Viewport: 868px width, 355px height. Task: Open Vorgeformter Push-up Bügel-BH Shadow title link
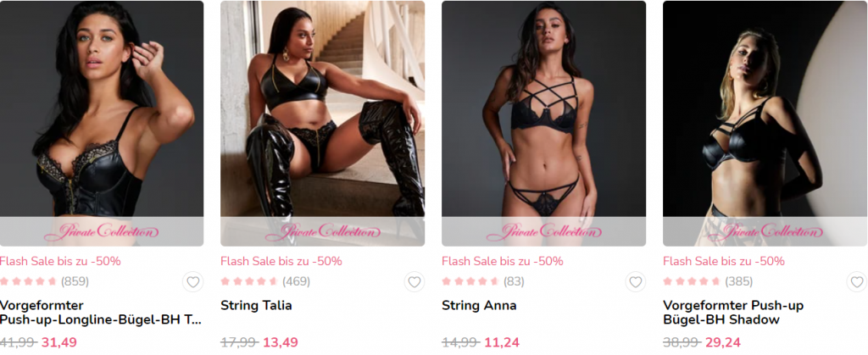point(733,313)
